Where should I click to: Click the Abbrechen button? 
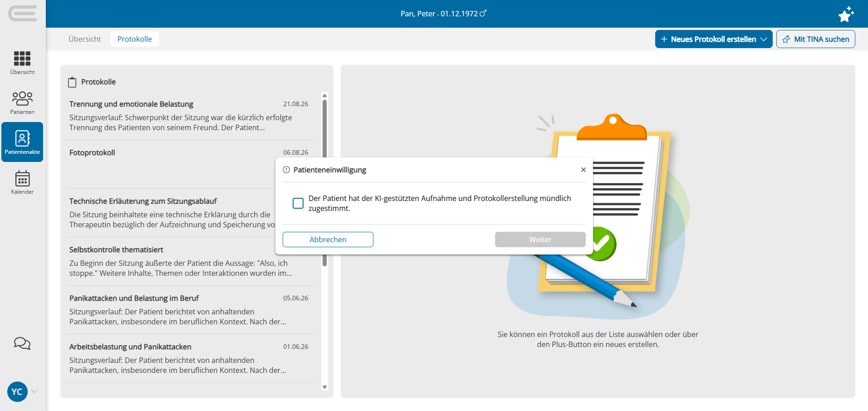click(x=328, y=240)
